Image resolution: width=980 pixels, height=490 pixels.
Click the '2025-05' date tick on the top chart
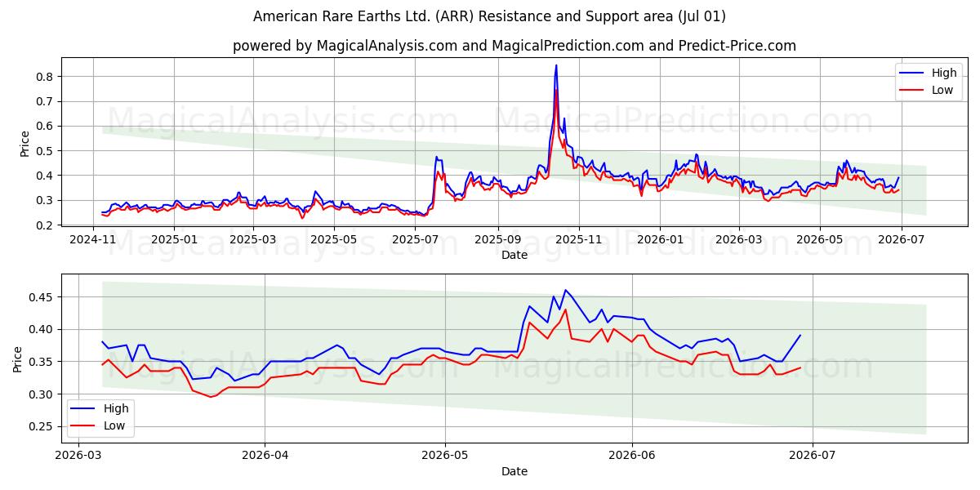click(333, 239)
